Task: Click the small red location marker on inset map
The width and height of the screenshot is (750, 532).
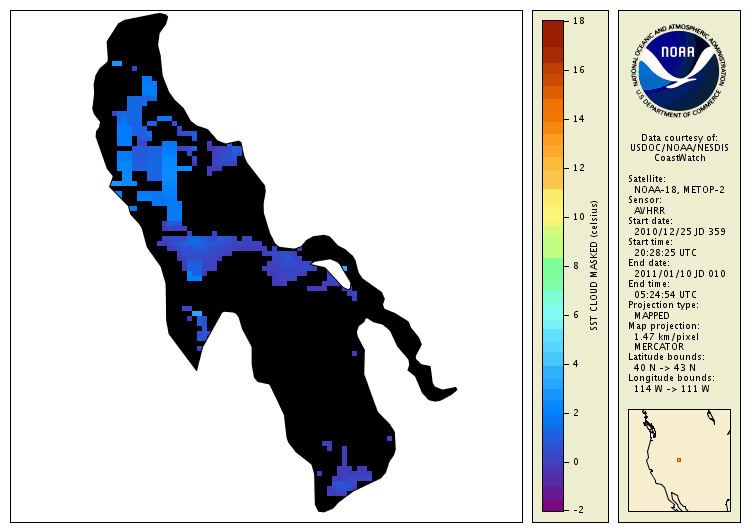Action: click(x=679, y=460)
